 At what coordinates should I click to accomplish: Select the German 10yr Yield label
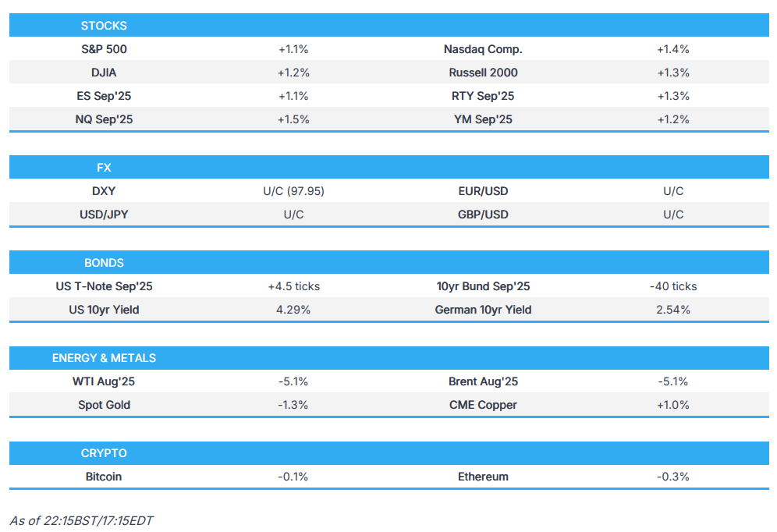click(483, 310)
